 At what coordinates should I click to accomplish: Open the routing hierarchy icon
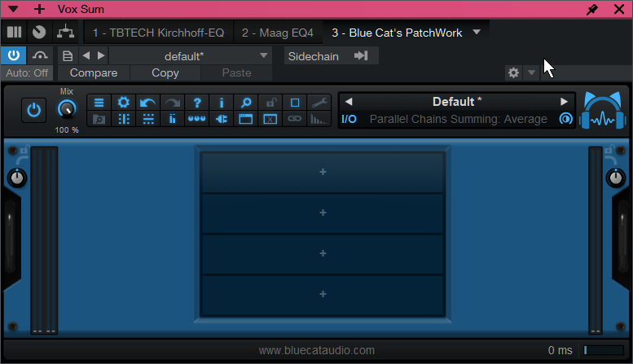65,33
